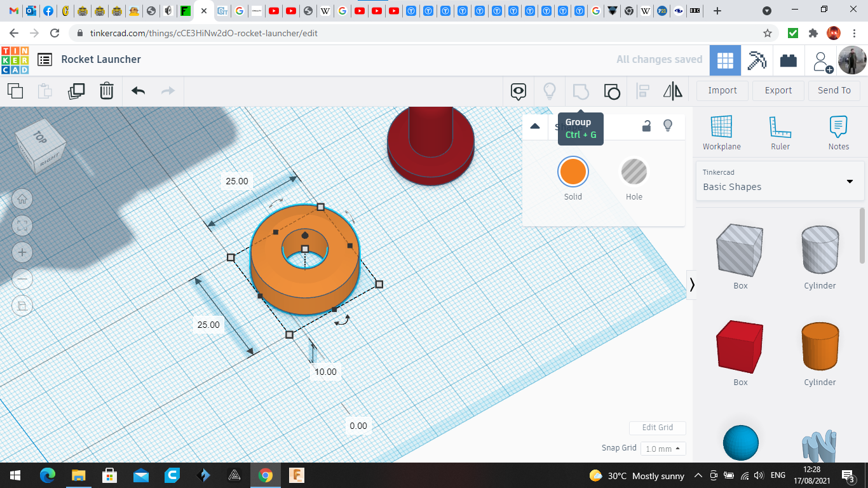This screenshot has width=868, height=488.
Task: Click the Group shapes icon
Action: pyautogui.click(x=581, y=91)
